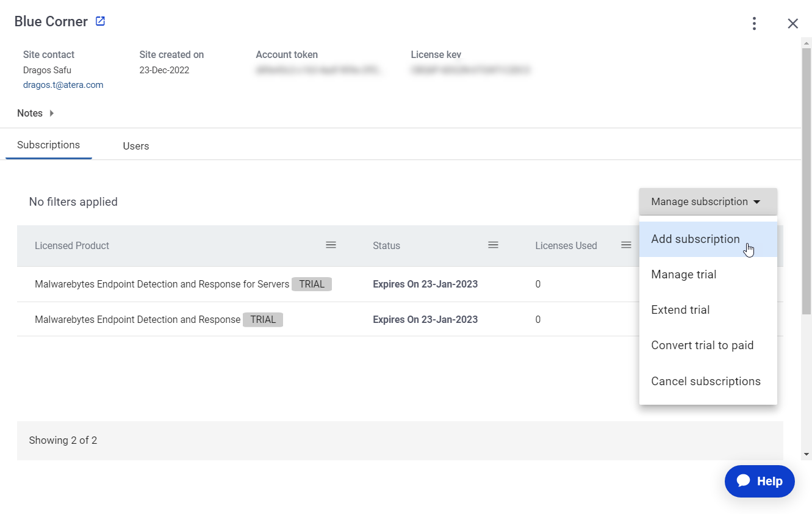Screen dimensions: 812x514
Task: Open the Help chat button
Action: click(760, 481)
